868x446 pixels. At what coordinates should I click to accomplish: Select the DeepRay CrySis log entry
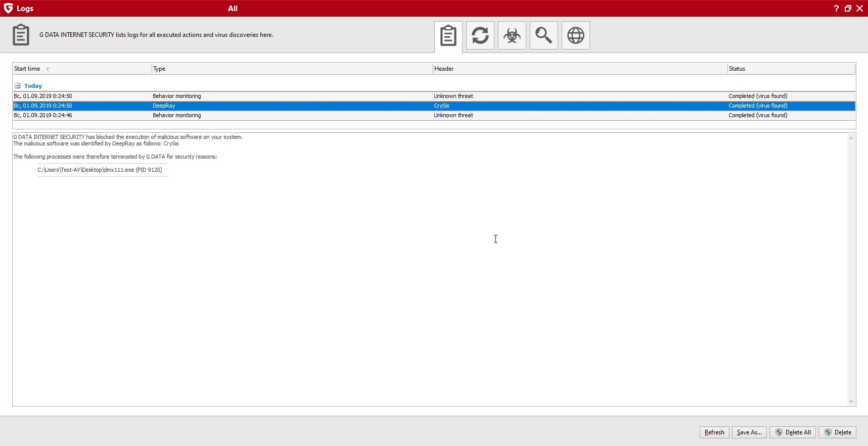tap(434, 106)
